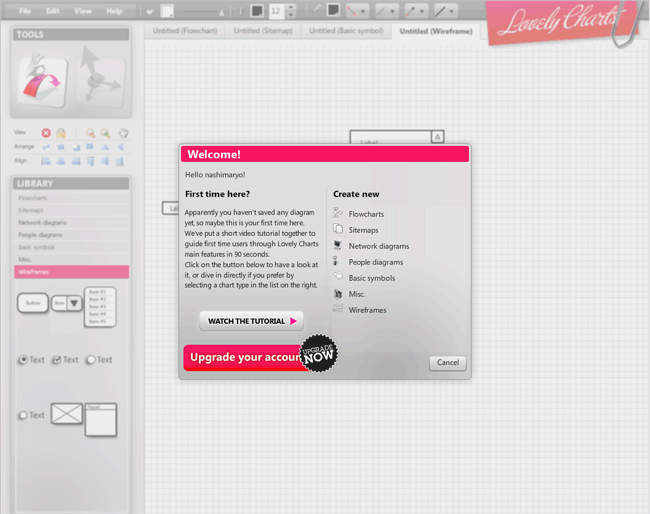The height and width of the screenshot is (514, 650).
Task: Click the first icon in the Arrange row
Action: pos(46,147)
